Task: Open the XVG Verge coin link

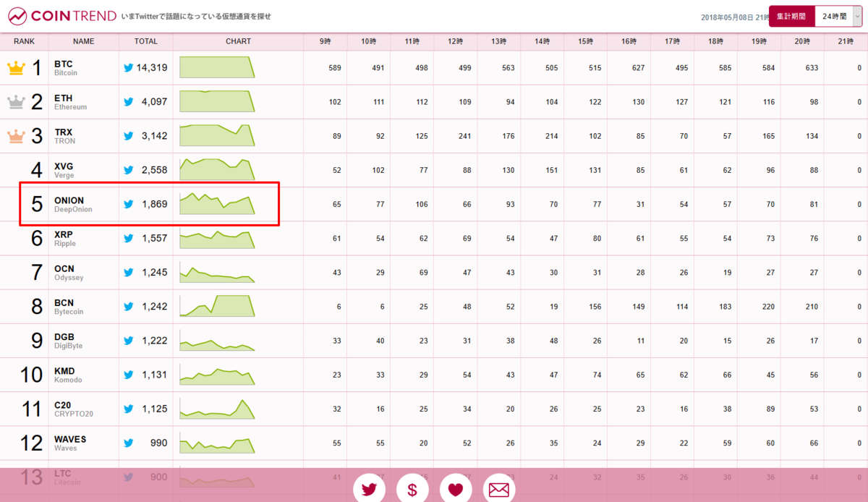Action: (x=64, y=170)
